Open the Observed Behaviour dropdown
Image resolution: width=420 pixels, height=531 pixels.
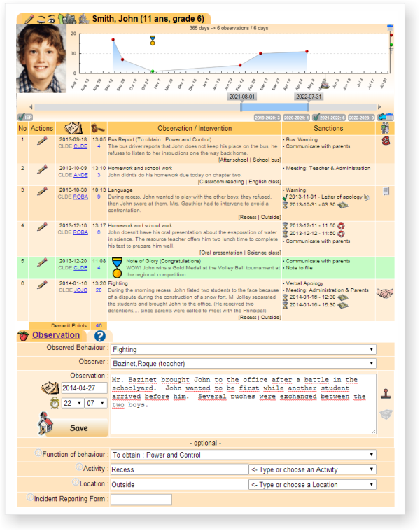[x=243, y=349]
